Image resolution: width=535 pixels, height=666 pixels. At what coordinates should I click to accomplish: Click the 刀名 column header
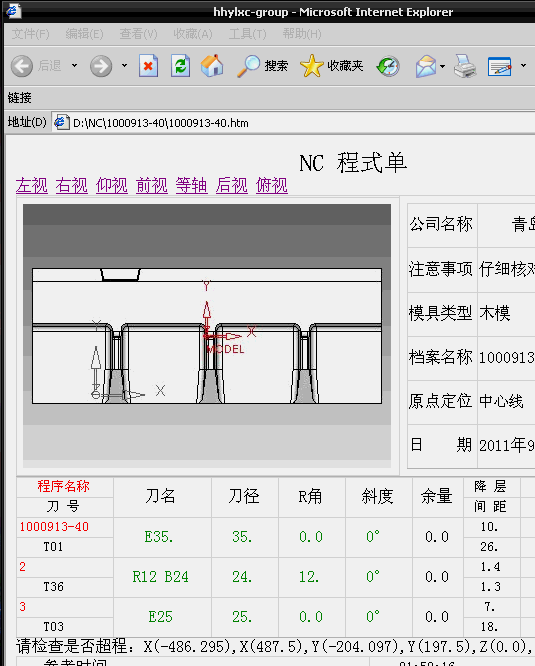[162, 497]
